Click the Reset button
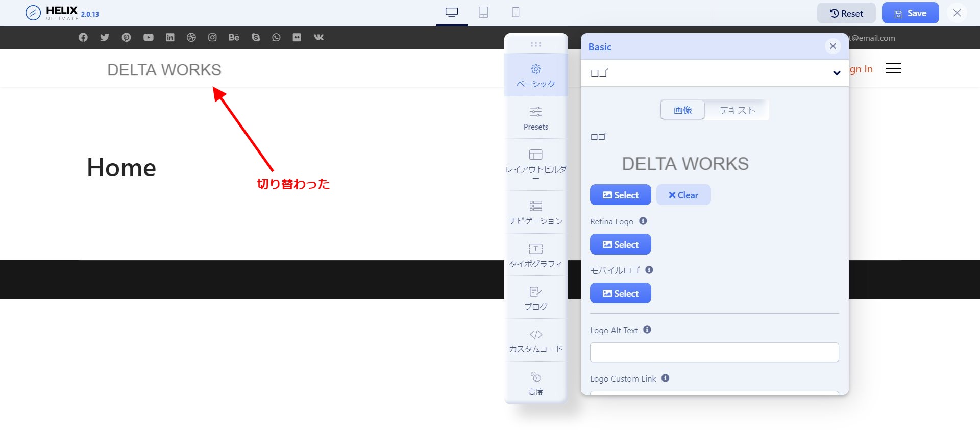This screenshot has height=430, width=980. pos(846,13)
